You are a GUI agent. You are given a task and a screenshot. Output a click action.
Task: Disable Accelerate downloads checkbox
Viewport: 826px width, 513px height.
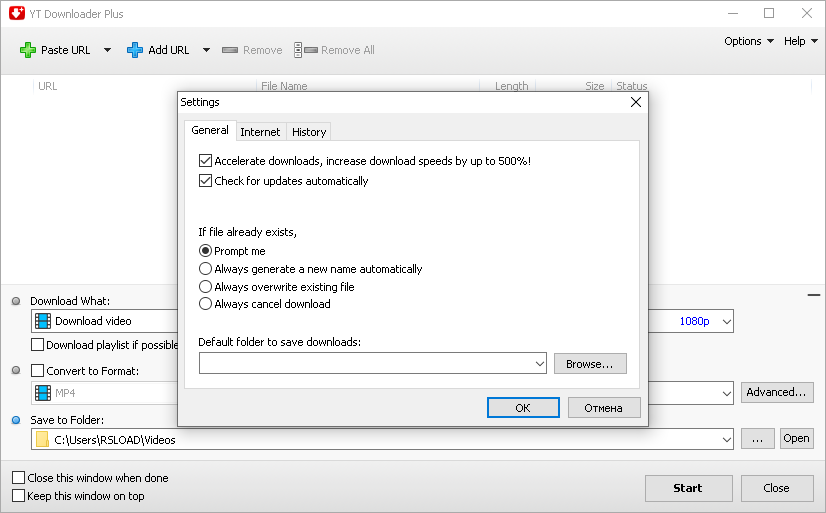(x=206, y=160)
